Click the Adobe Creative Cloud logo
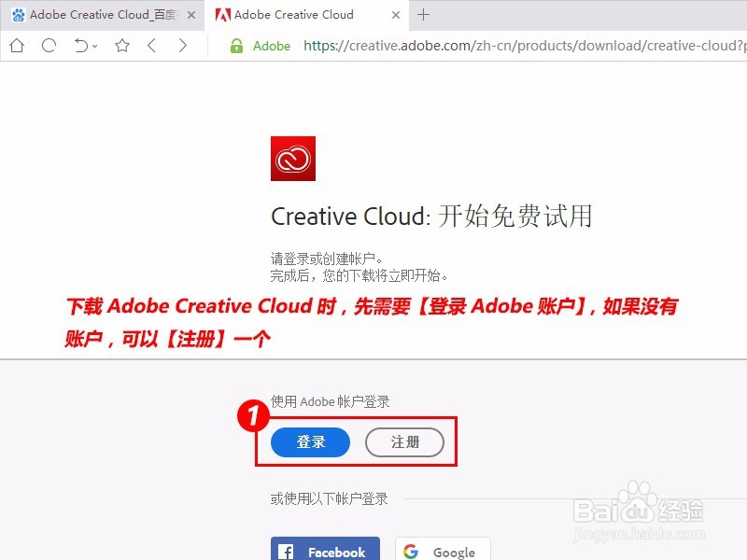Screen dimensions: 747x560 pos(295,158)
